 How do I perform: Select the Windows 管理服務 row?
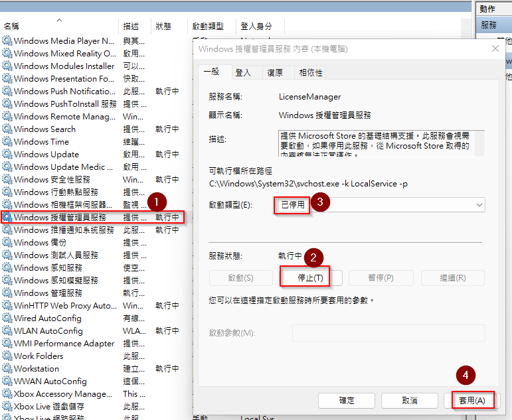[x=95, y=293]
